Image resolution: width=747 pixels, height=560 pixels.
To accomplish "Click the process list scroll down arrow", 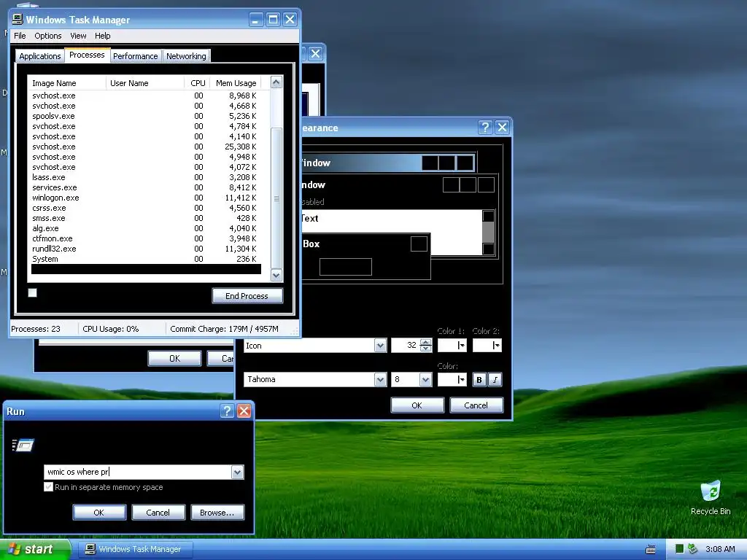I will pos(276,275).
